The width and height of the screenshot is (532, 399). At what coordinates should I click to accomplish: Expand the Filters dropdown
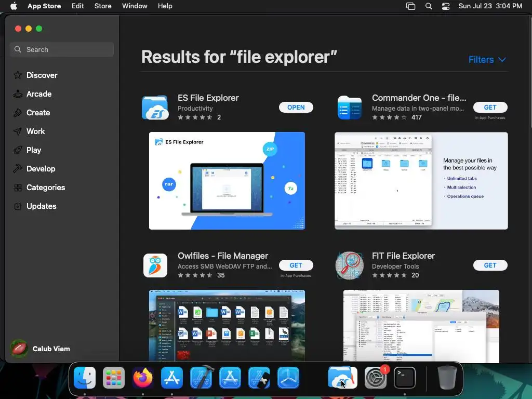point(487,60)
